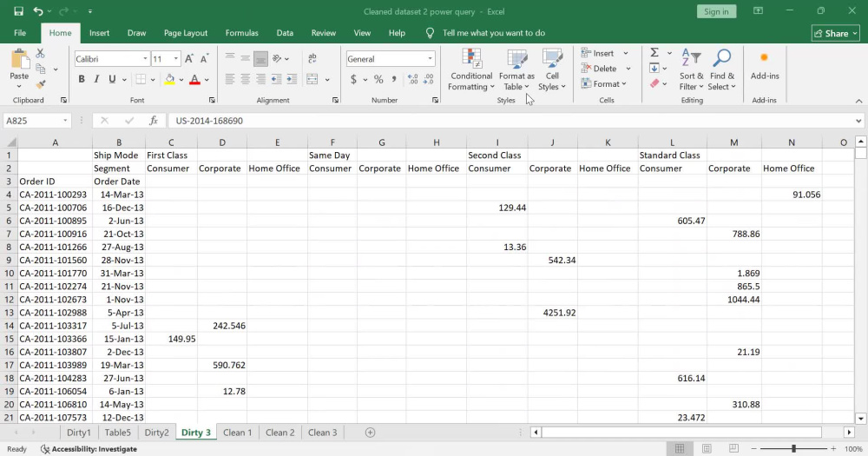Use the Format Painter brush

tap(40, 84)
